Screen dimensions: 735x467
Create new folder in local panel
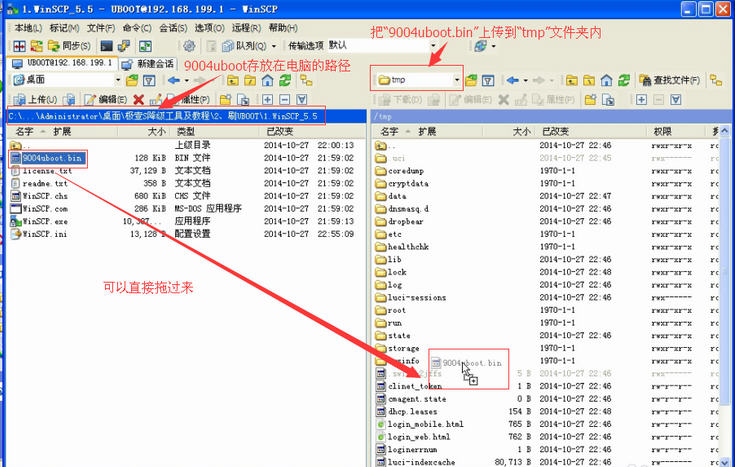coord(225,99)
